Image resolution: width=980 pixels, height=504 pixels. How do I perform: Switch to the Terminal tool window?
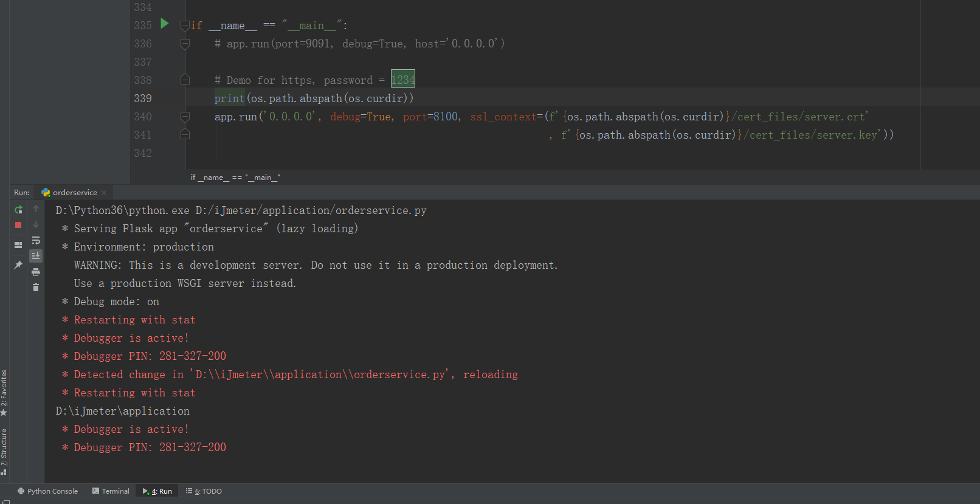click(111, 491)
